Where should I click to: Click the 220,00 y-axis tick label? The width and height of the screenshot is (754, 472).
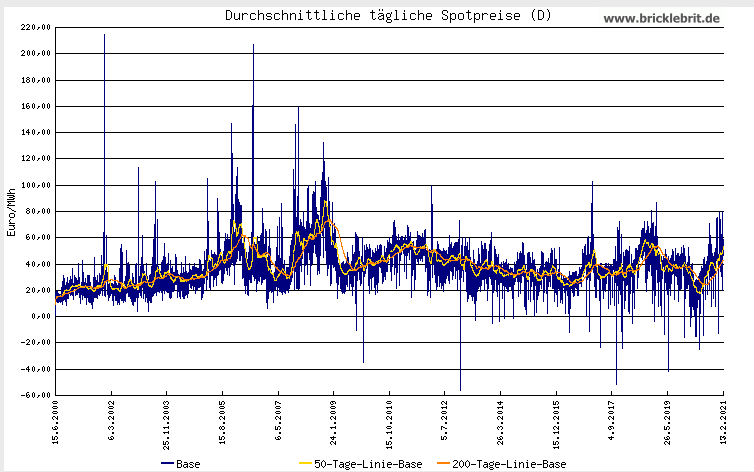(x=36, y=27)
